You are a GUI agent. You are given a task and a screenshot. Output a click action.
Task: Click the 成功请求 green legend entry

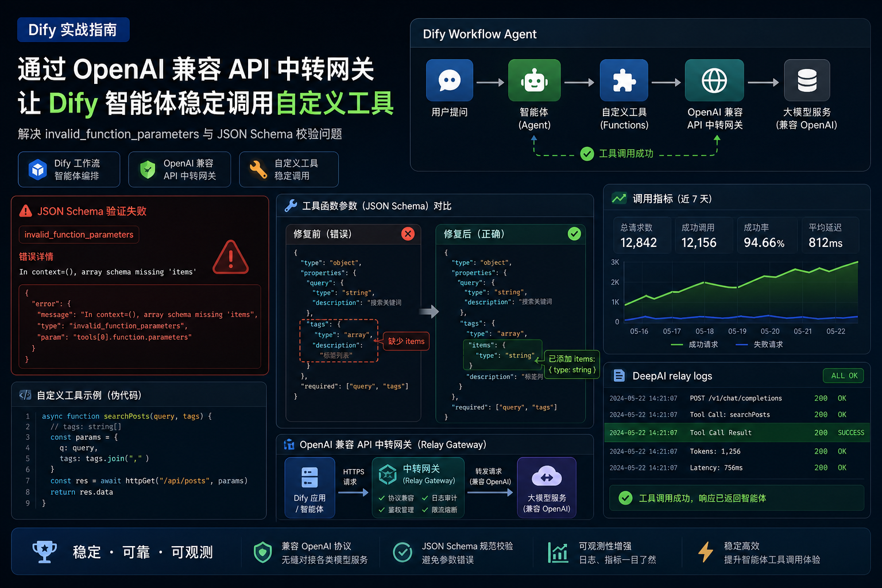(x=694, y=345)
